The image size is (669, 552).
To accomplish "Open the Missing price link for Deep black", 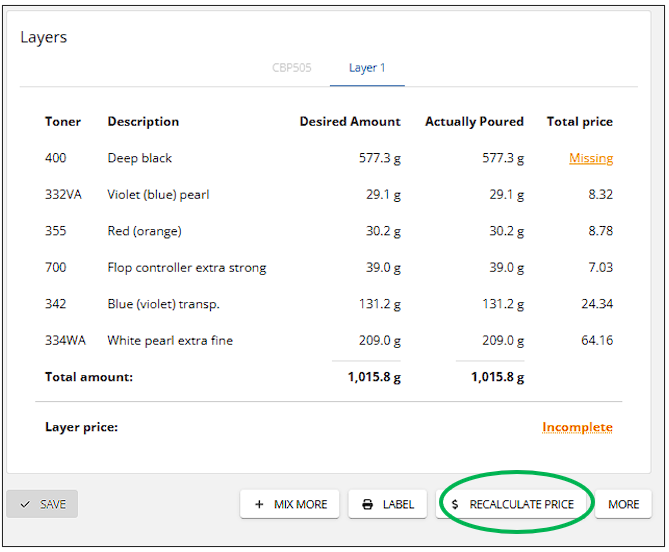I will (x=591, y=158).
